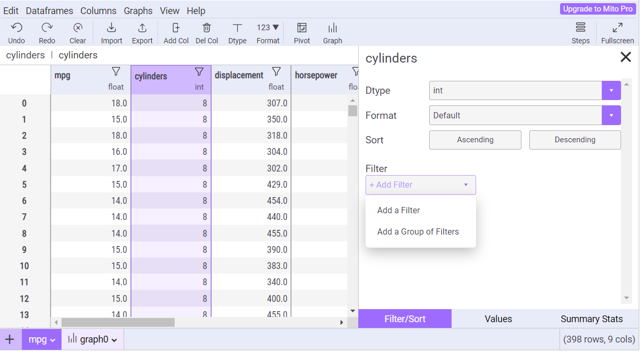Screen dimensions: 644x355
Task: Choose Add a Group of Filters option
Action: 418,232
